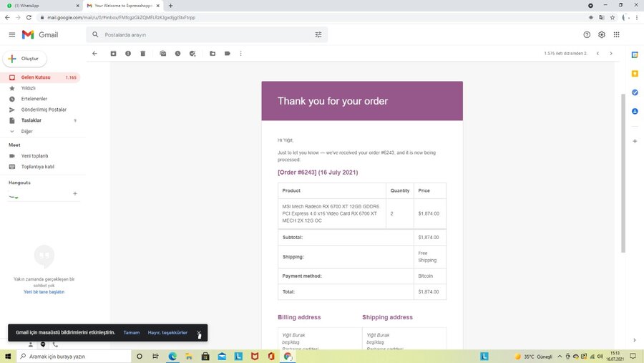
Task: Go back to inbox arrow
Action: tap(95, 54)
